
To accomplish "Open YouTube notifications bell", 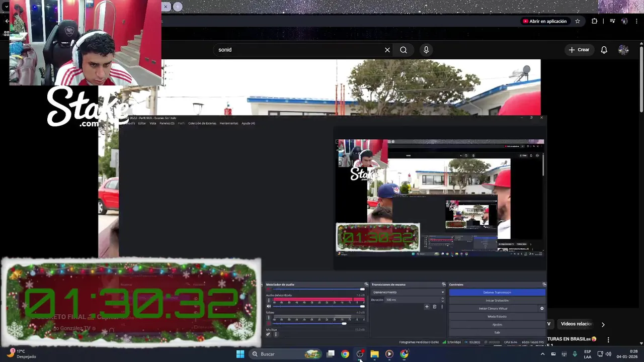I will 604,50.
